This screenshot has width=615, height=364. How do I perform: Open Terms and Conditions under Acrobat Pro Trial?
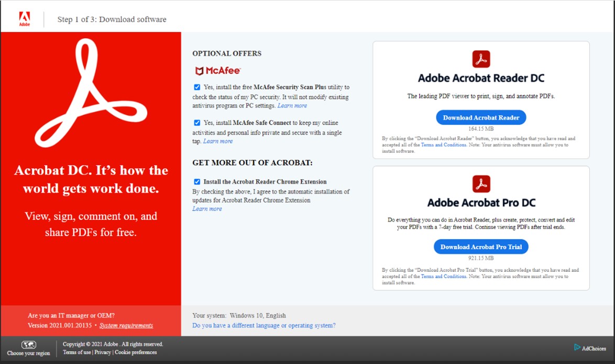tap(444, 276)
